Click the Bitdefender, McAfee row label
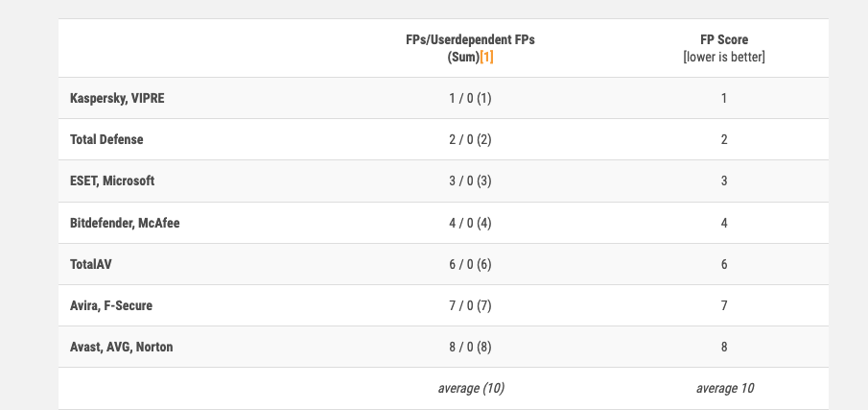 (x=125, y=223)
